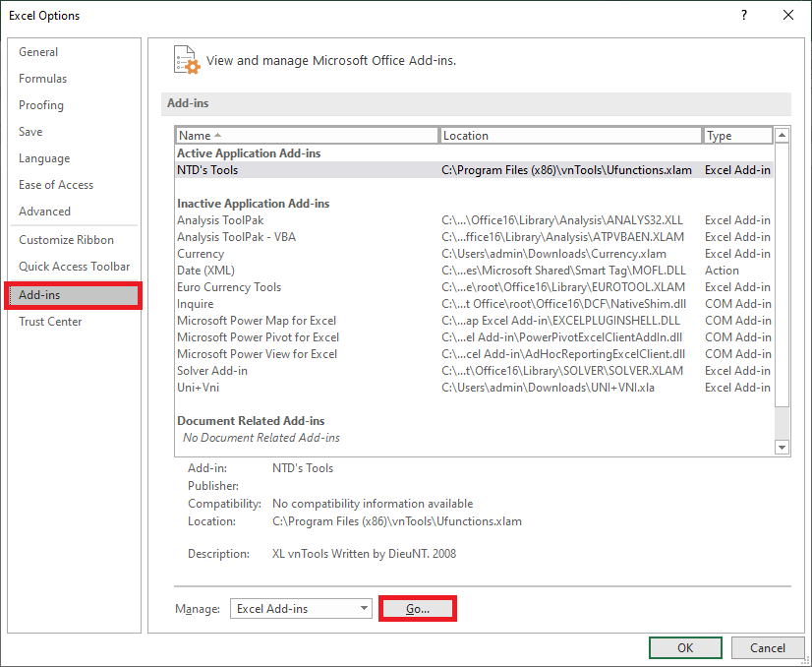Click the dialog Help question mark
Image resolution: width=812 pixels, height=667 pixels.
745,16
